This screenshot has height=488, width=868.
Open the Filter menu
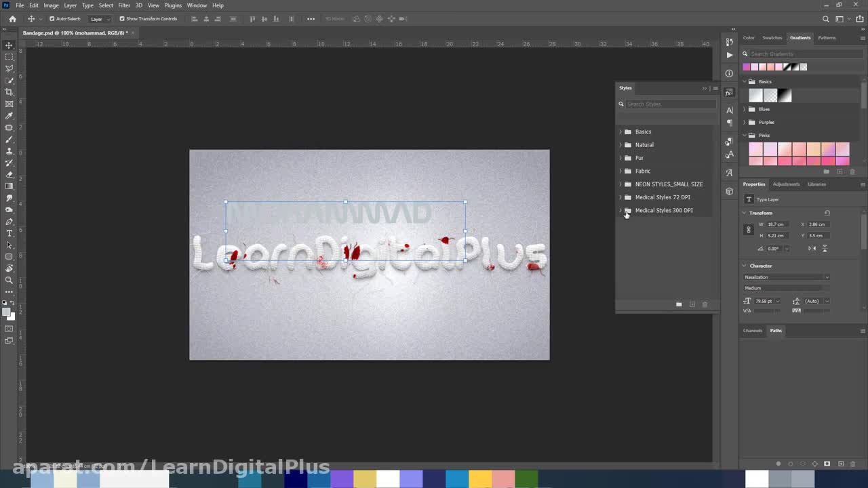pyautogui.click(x=124, y=5)
